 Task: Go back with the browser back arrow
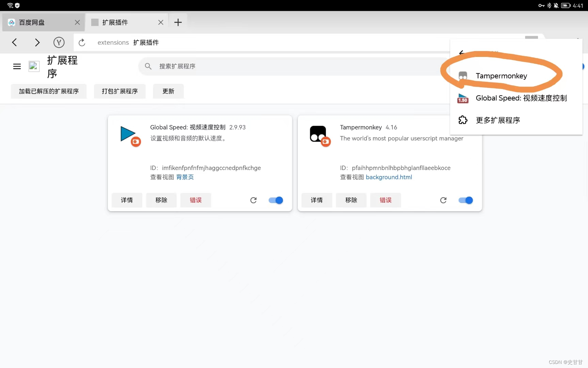14,42
